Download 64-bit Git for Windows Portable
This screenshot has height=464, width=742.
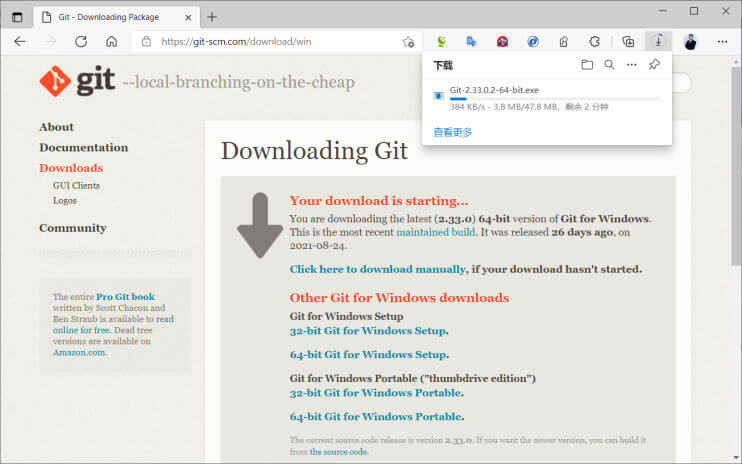tap(376, 416)
